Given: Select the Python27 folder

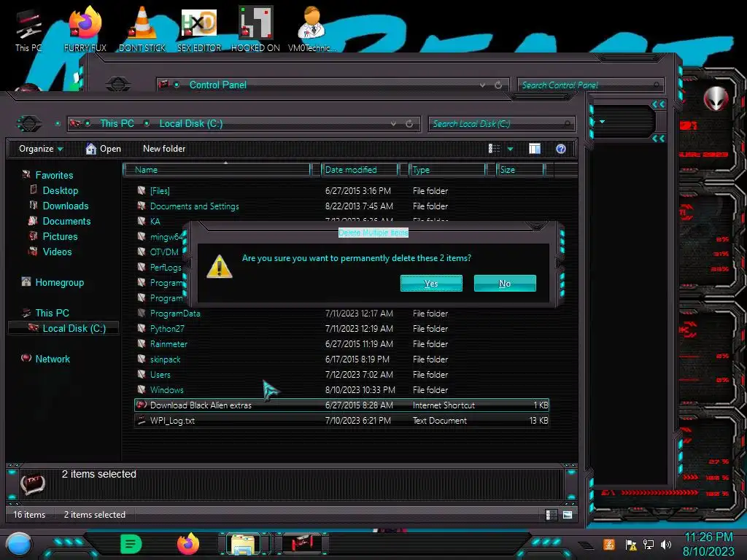Looking at the screenshot, I should coord(341,329).
